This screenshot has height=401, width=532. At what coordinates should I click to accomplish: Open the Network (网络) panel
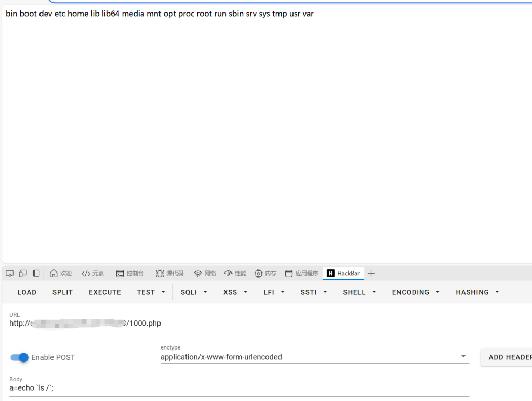(x=205, y=274)
